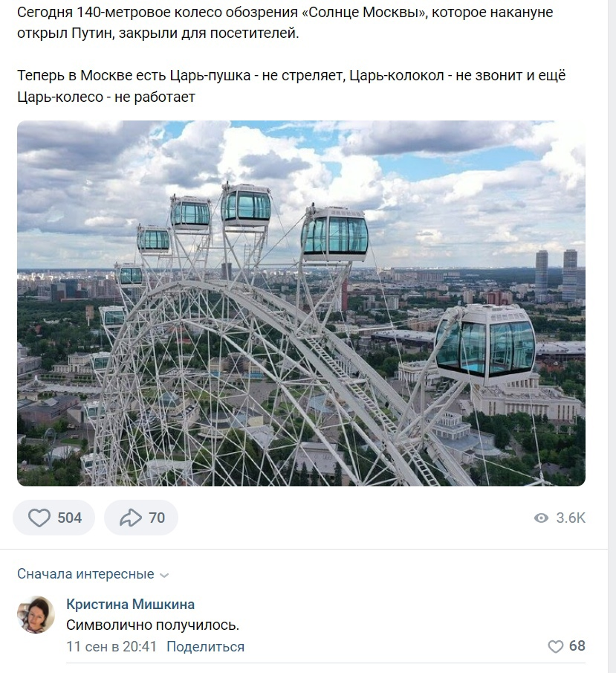
Task: Click the 3.6K views count
Action: point(571,518)
